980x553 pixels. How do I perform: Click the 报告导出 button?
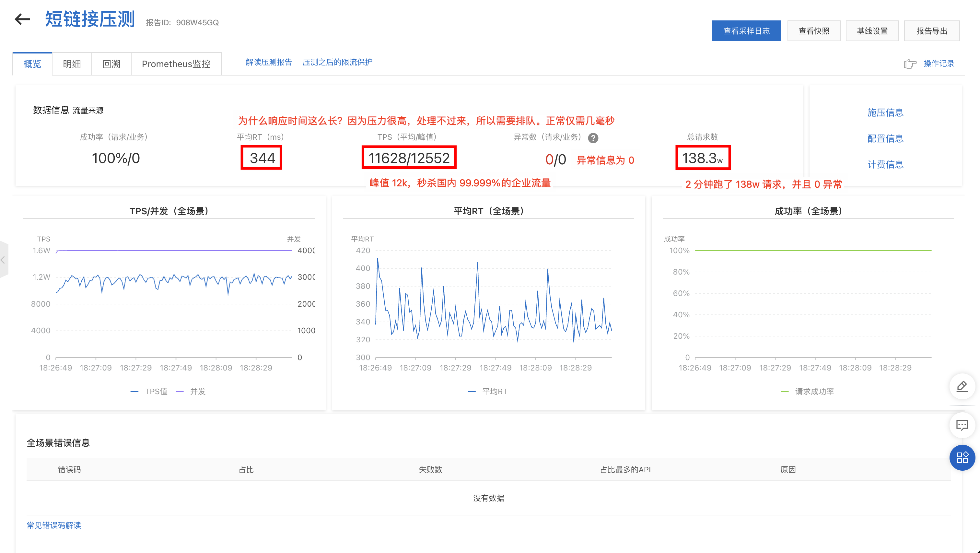(x=932, y=31)
